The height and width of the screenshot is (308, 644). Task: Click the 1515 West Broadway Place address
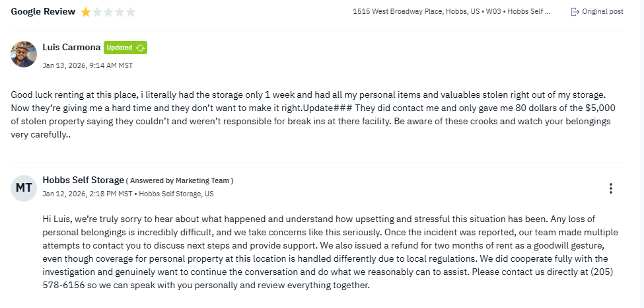click(397, 12)
